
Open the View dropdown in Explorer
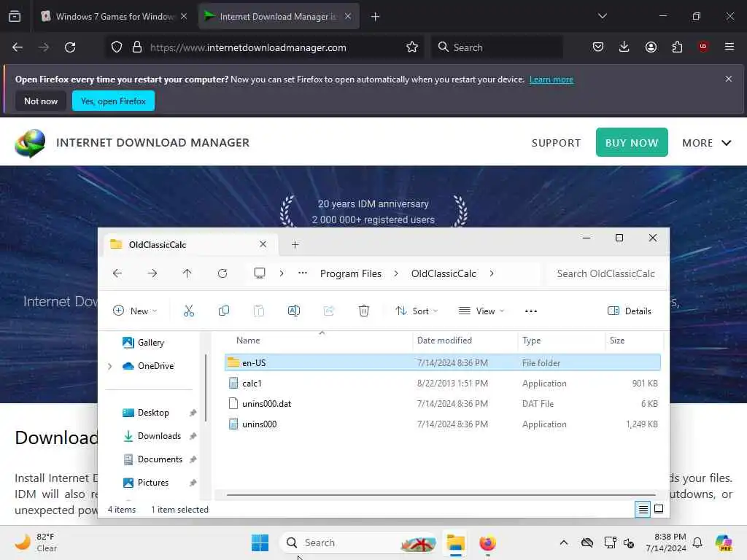[x=481, y=311]
